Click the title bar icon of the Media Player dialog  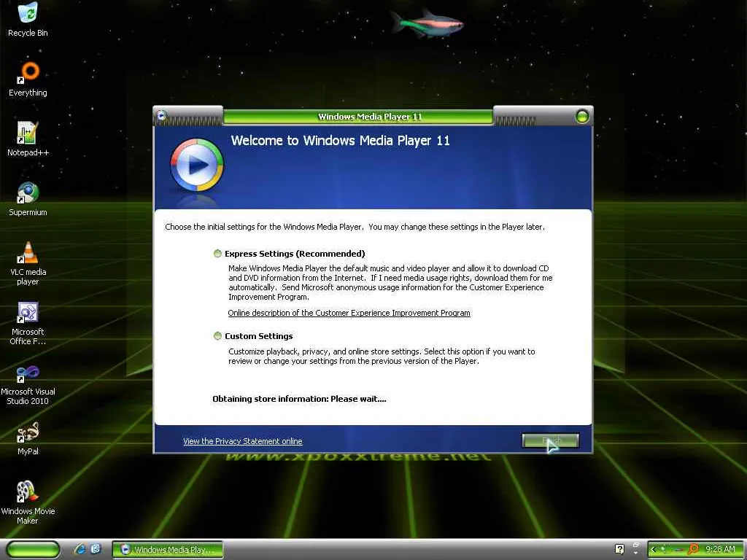pyautogui.click(x=161, y=114)
